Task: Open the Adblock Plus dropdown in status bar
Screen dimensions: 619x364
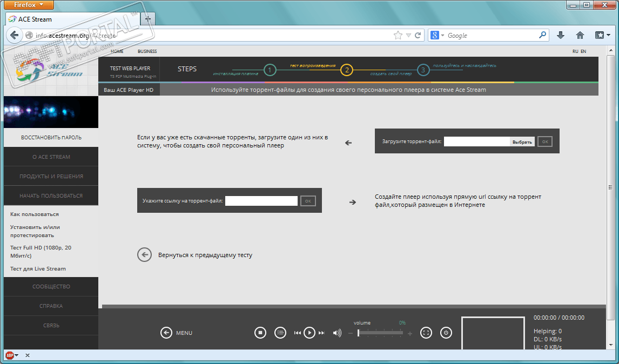Action: point(12,355)
